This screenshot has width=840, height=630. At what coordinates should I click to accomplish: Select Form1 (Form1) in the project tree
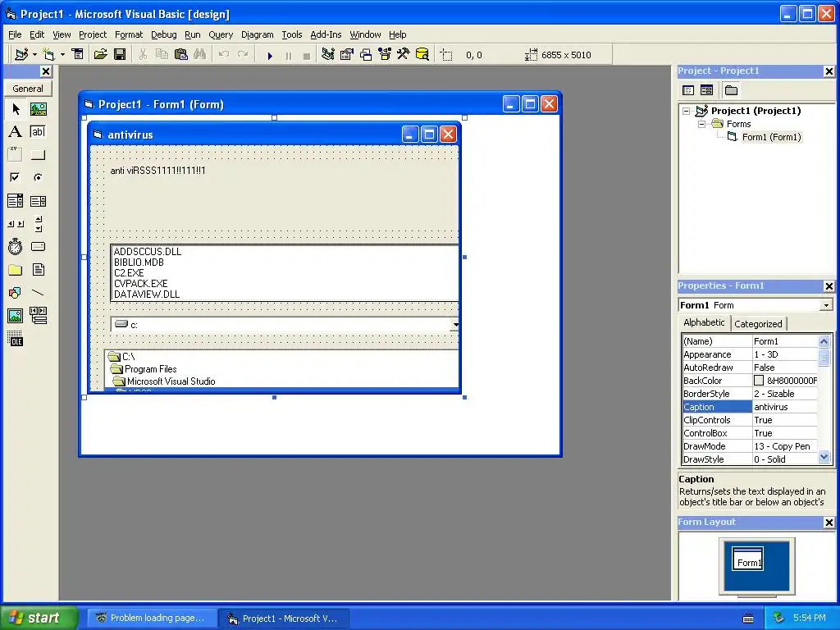pos(771,137)
